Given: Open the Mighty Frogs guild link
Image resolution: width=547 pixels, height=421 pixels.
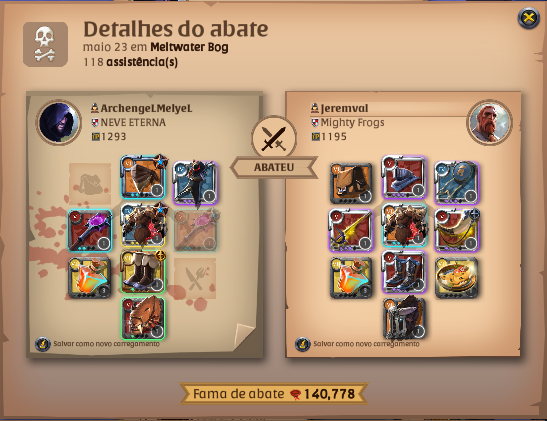Looking at the screenshot, I should coord(352,122).
